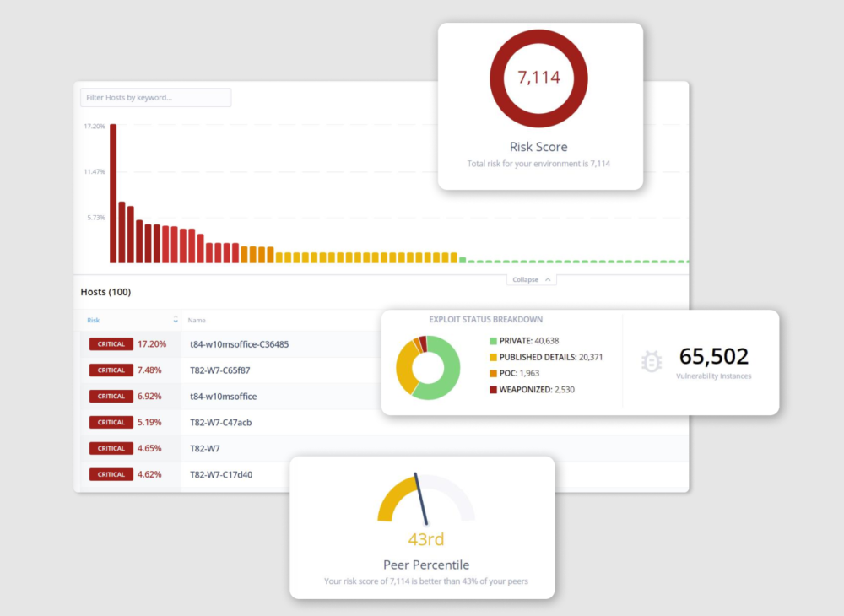Image resolution: width=844 pixels, height=616 pixels.
Task: Click the tallest dark red bar in the chart
Action: tap(113, 194)
